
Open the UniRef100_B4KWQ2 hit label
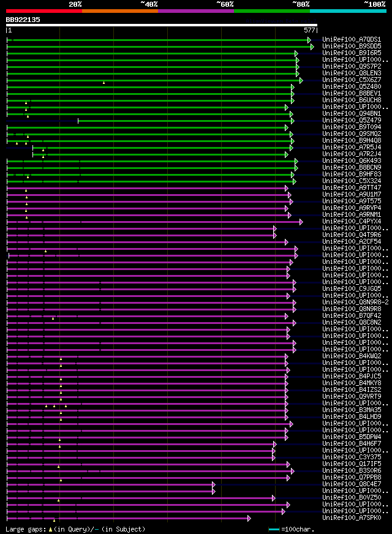click(352, 356)
